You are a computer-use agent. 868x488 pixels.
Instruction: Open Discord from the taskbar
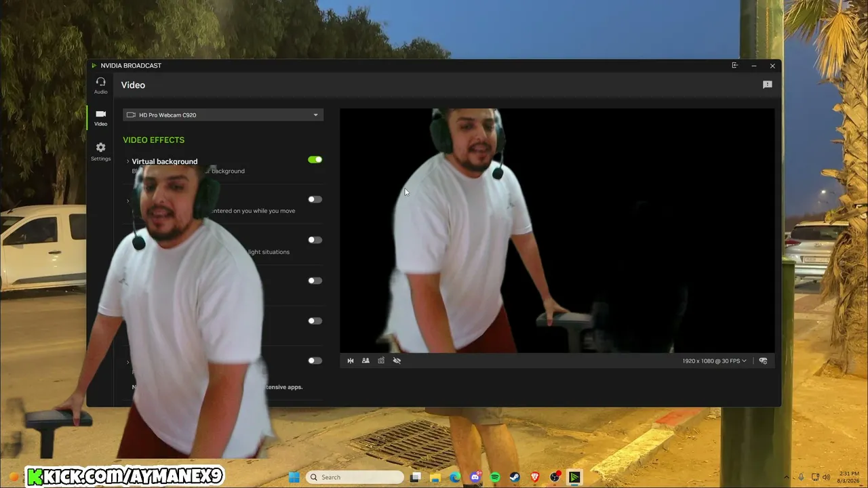475,477
